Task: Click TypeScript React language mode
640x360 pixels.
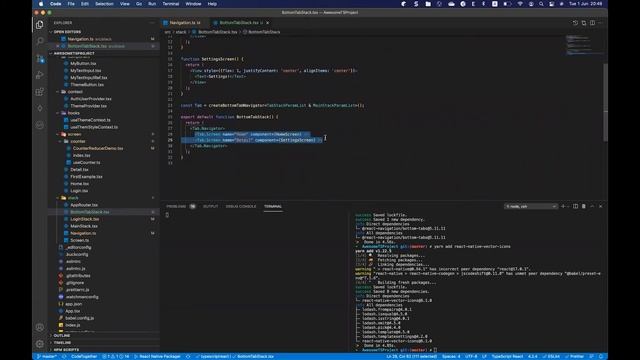Action: point(507,356)
